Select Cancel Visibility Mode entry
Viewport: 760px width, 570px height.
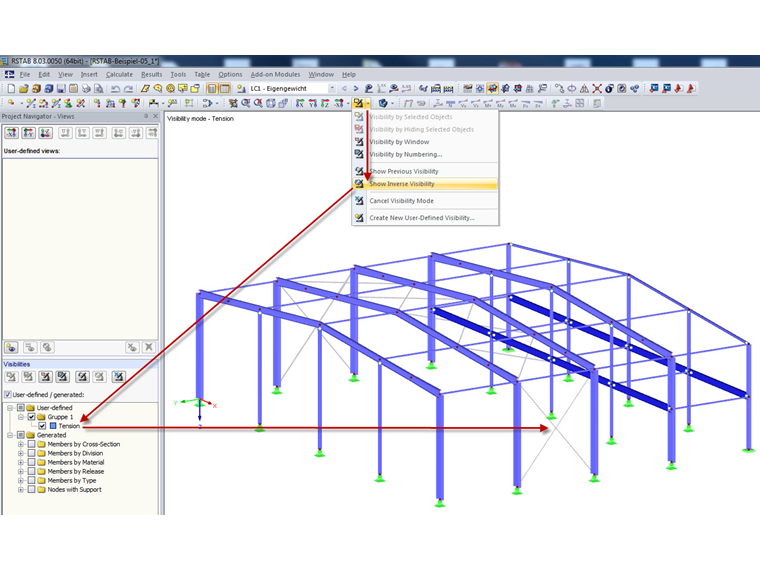pyautogui.click(x=425, y=201)
